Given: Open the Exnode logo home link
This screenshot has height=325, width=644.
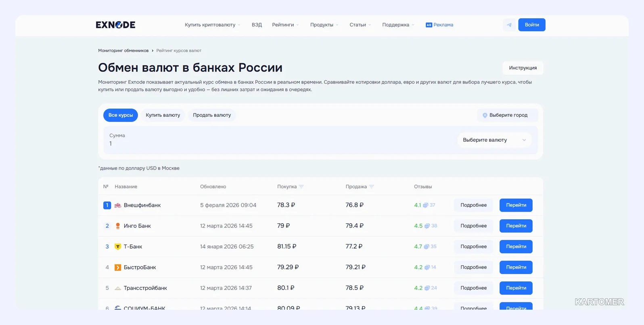Looking at the screenshot, I should [x=115, y=25].
